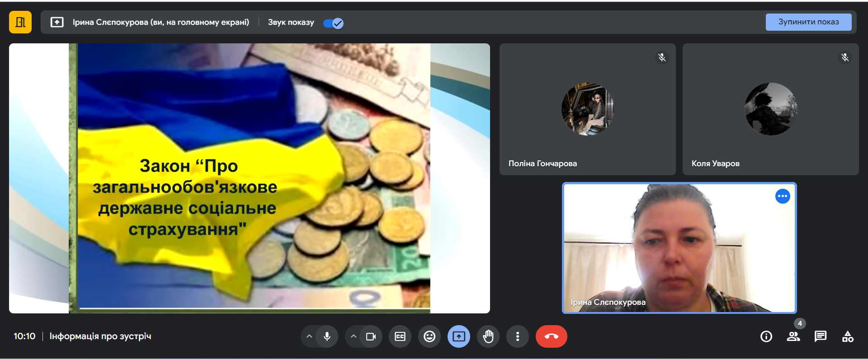This screenshot has height=359, width=868.
Task: Expand audio settings arrow beside microphone
Action: pyautogui.click(x=309, y=336)
